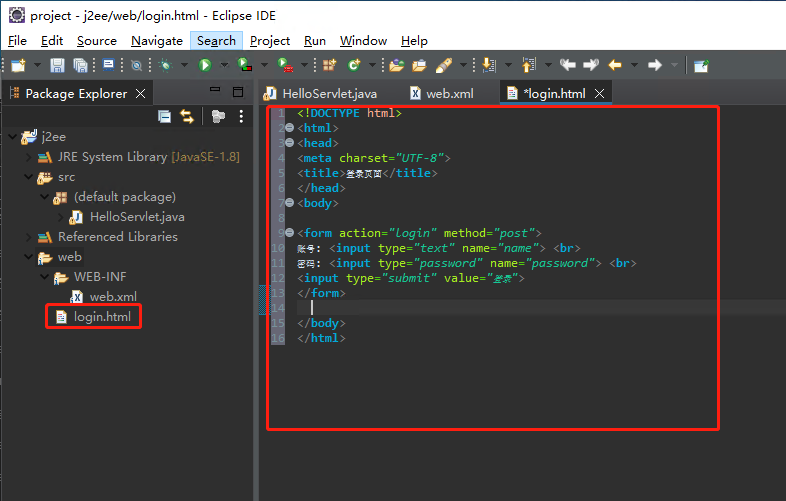Open dropdown next to External Tools icon
The image size is (786, 501).
[x=304, y=65]
